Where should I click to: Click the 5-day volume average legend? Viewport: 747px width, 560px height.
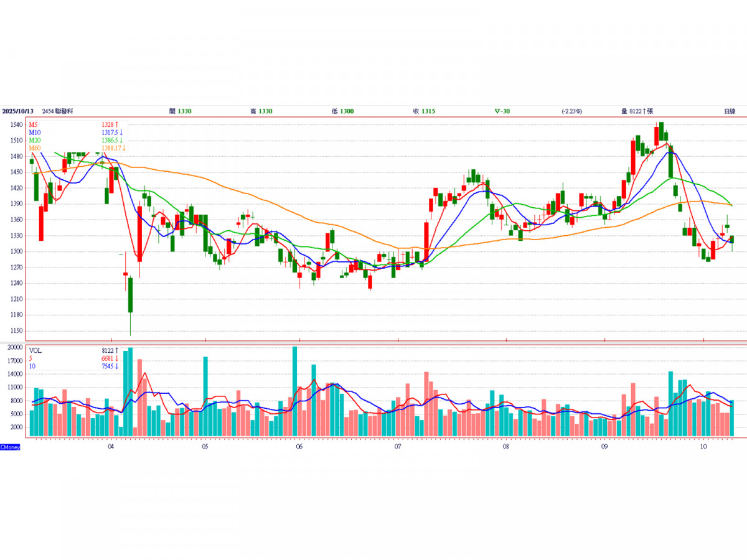click(x=31, y=359)
